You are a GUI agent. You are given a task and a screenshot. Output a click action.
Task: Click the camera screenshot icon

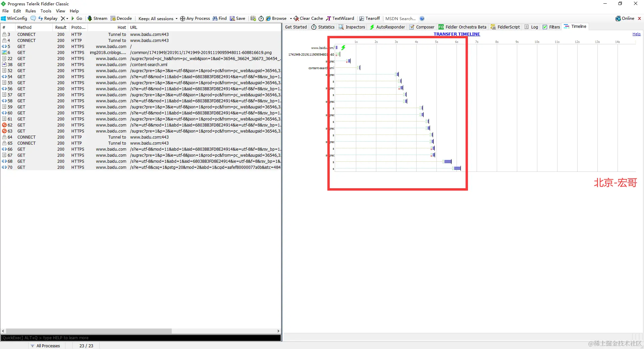pyautogui.click(x=253, y=18)
